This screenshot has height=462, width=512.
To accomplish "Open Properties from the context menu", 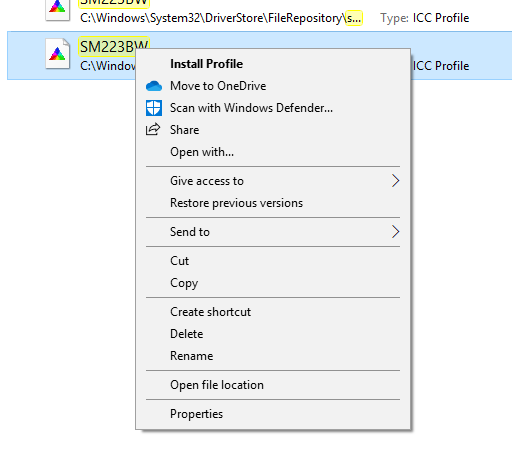I will [196, 414].
